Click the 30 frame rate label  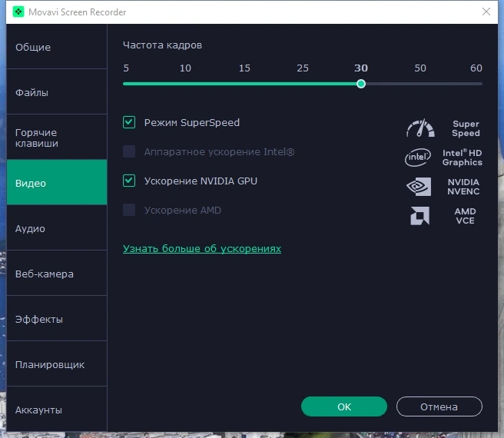[361, 68]
